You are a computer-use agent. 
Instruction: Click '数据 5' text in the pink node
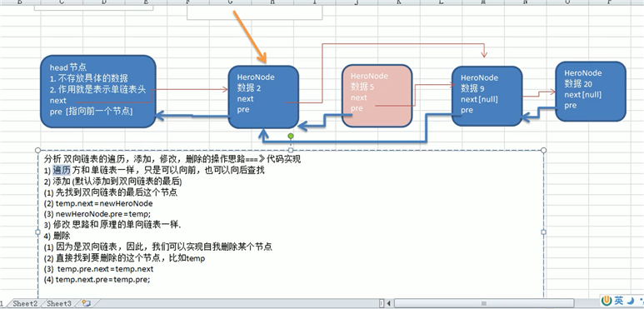362,87
